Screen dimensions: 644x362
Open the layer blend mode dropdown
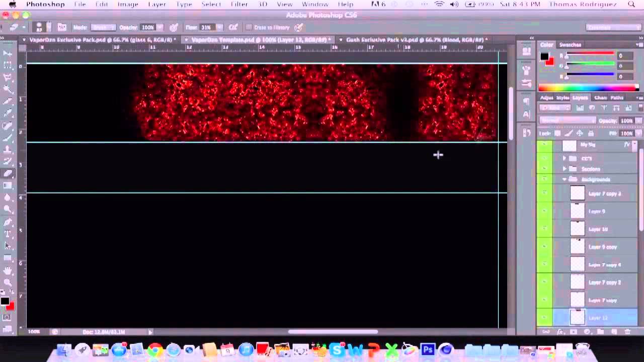coord(567,121)
